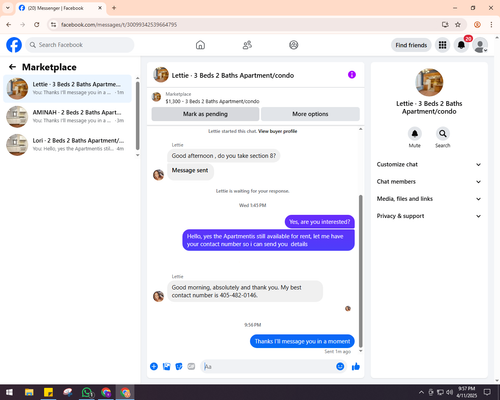500x400 pixels.
Task: Open the emoji picker smiley
Action: point(340,367)
